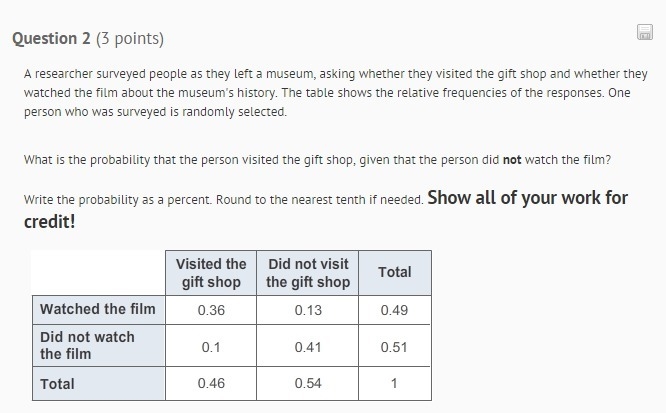The width and height of the screenshot is (666, 413).
Task: Click the 0.36 table cell
Action: (211, 310)
